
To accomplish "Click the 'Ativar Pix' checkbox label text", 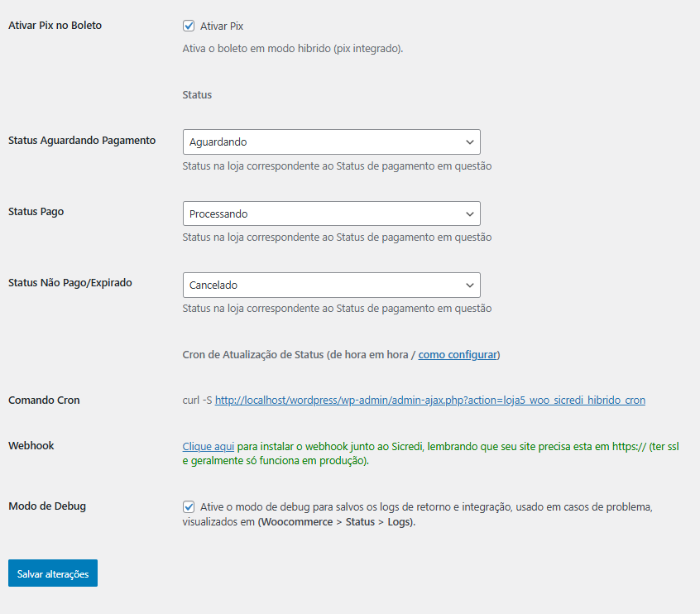I will pos(222,26).
